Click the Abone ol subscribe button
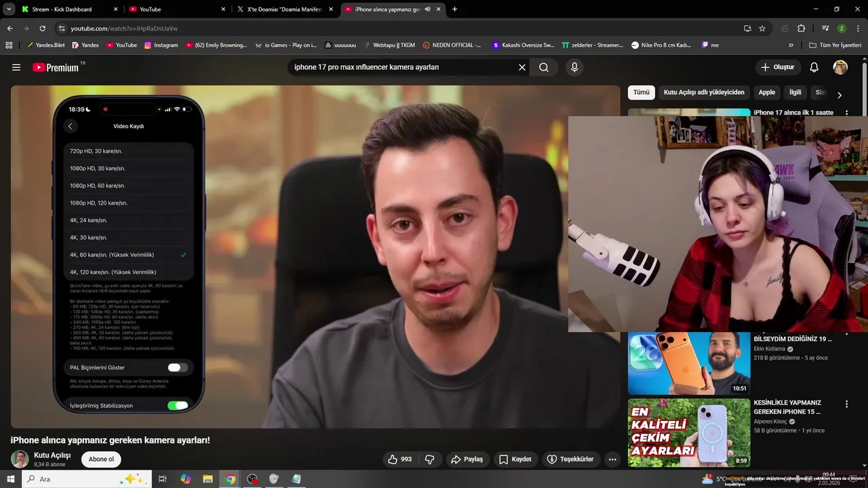 [x=101, y=459]
